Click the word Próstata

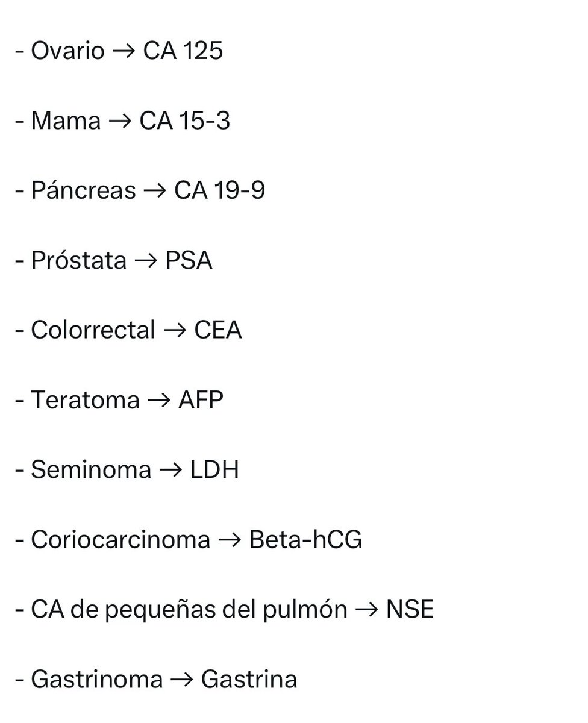[79, 261]
